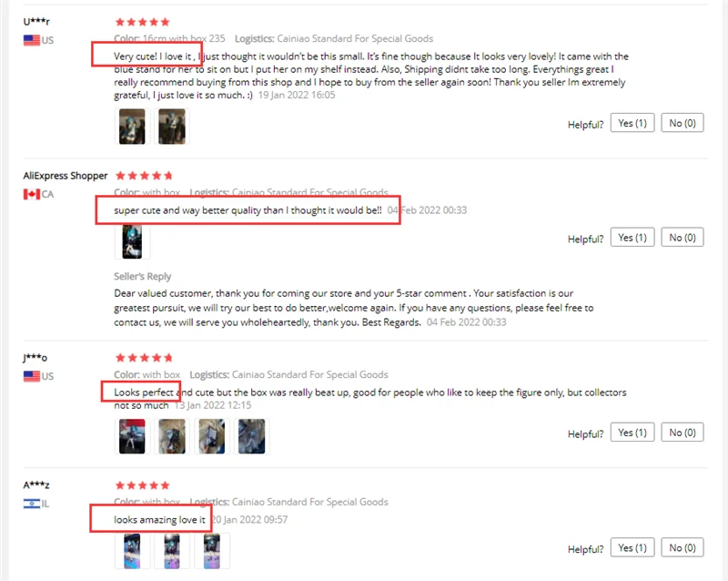Vote No (0) on AliExpress Shopper's review

point(682,238)
